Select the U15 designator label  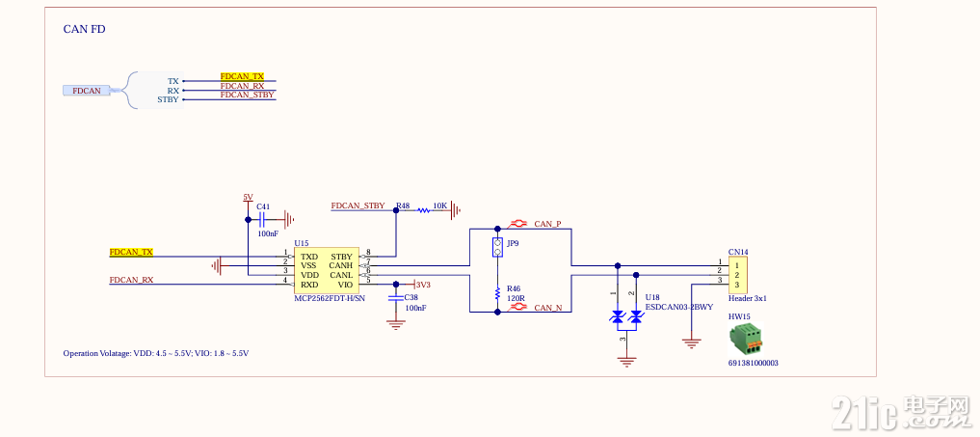click(x=302, y=243)
